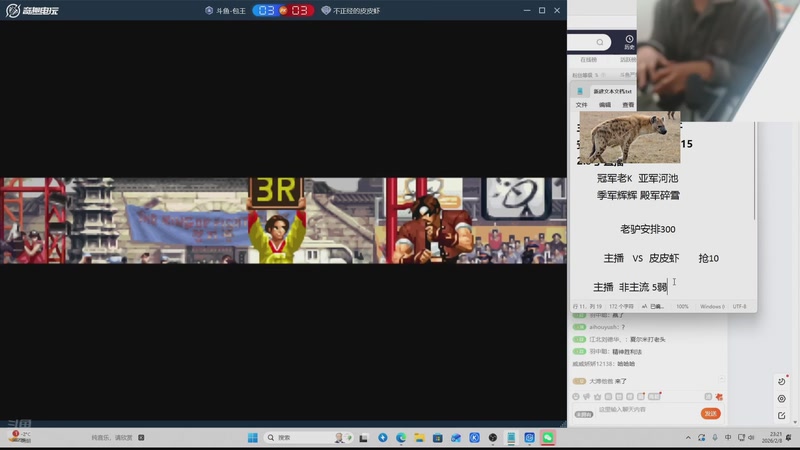This screenshot has height=450, width=800.
Task: Close the music ticker via its X box
Action: pyautogui.click(x=141, y=437)
